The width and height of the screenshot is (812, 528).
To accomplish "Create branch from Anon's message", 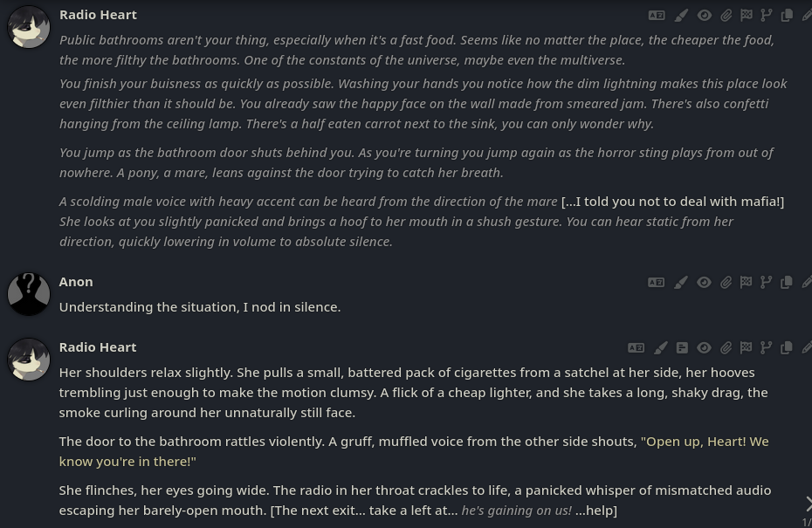I will (x=767, y=283).
